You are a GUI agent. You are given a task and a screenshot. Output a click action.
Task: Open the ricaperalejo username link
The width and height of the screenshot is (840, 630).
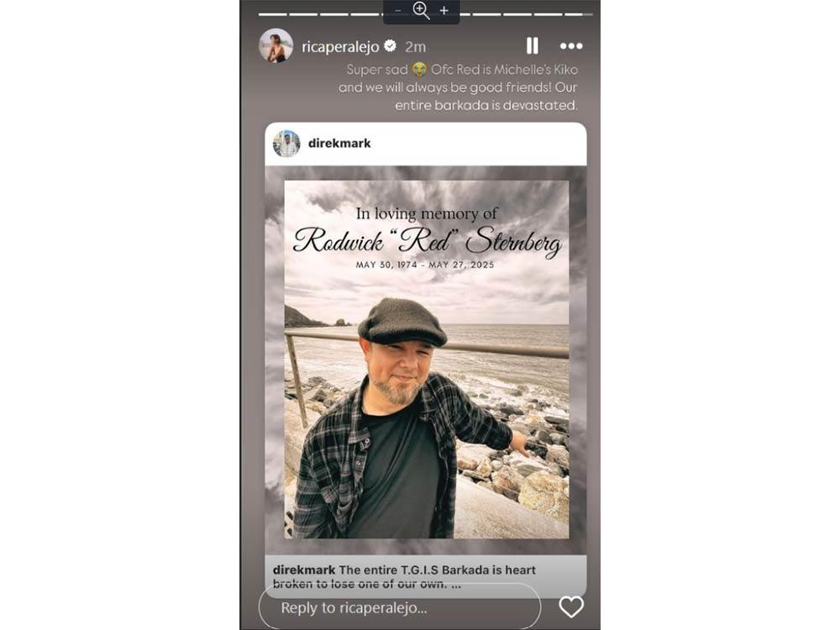coord(340,47)
